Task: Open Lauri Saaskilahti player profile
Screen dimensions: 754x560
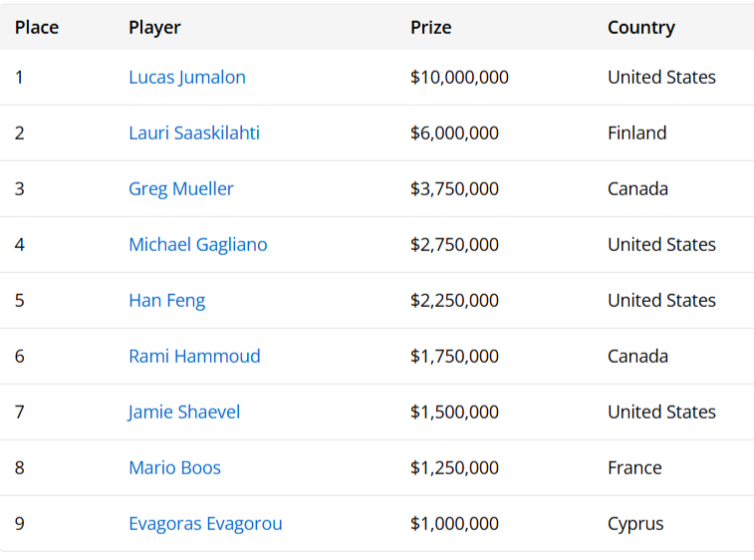Action: coord(194,134)
